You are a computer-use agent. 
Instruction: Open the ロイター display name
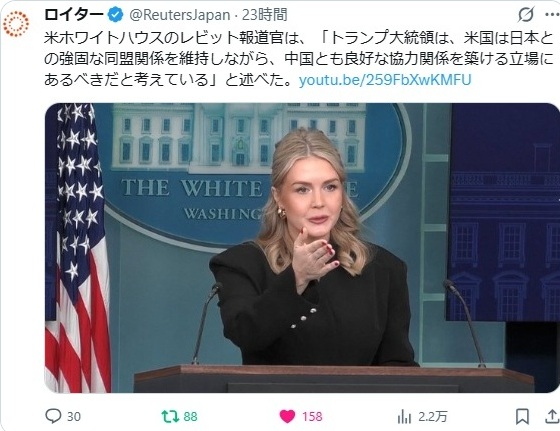pyautogui.click(x=74, y=15)
